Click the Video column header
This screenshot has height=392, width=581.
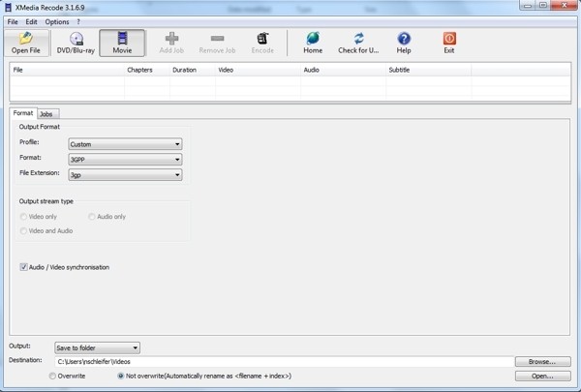pyautogui.click(x=258, y=70)
